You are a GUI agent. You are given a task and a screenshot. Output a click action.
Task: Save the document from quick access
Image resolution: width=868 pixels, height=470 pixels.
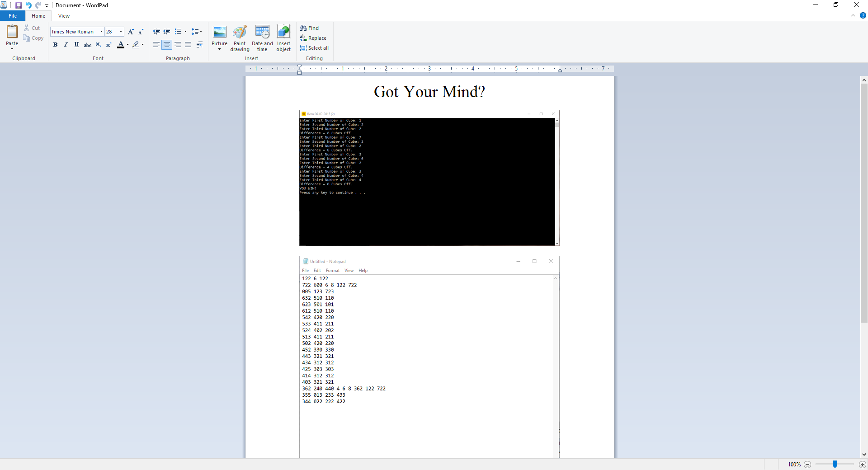19,5
